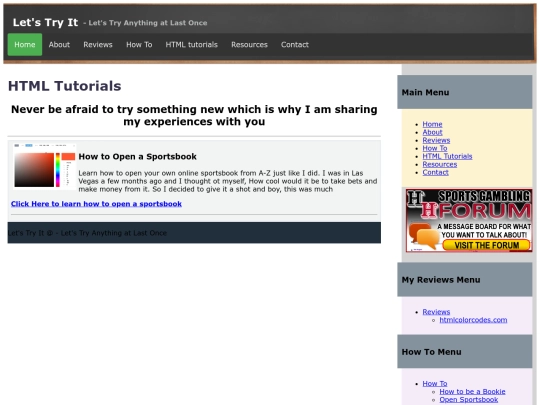The width and height of the screenshot is (540, 405).
Task: Click the Sports Gambling Forum banner ad
Action: pos(469,220)
